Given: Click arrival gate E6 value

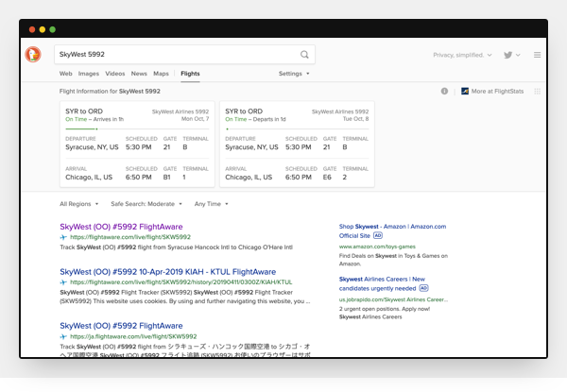Looking at the screenshot, I should pyautogui.click(x=327, y=177).
